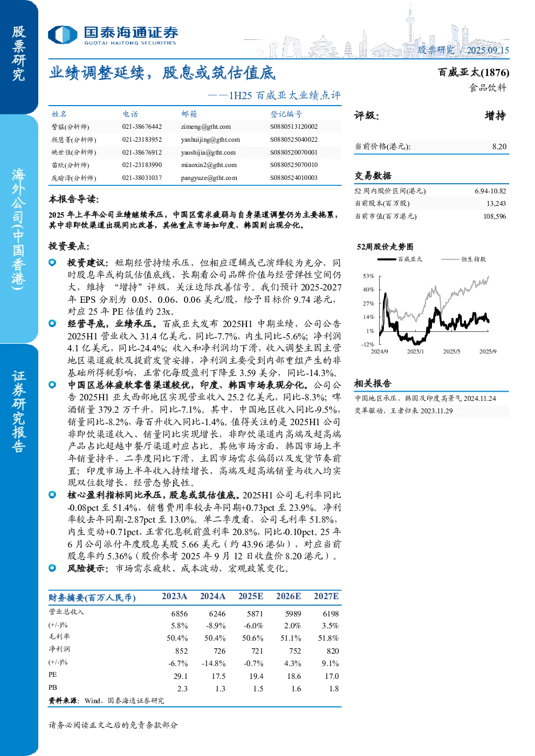
Task: Click 2025E net profit value 721
Action: (257, 651)
